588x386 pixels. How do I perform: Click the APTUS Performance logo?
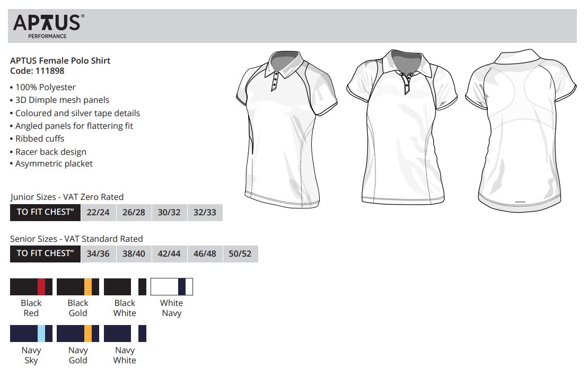coord(48,27)
